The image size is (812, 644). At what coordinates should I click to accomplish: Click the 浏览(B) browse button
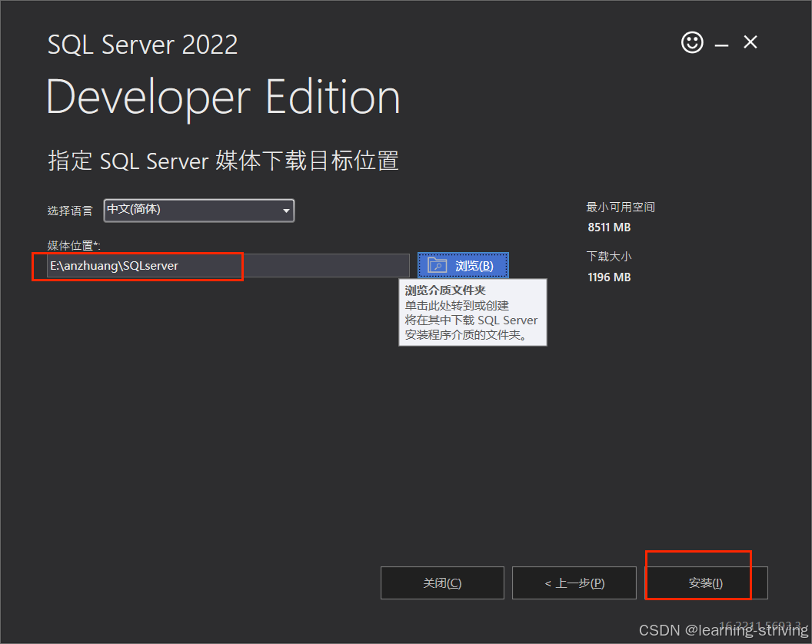[463, 266]
